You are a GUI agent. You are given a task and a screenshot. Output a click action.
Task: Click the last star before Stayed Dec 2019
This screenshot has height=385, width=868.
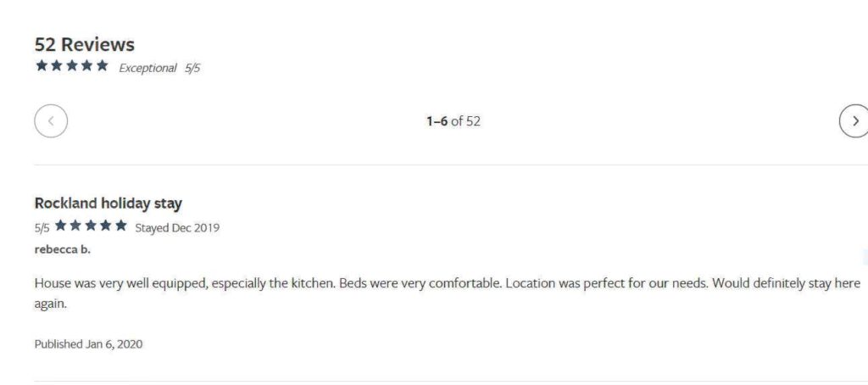pos(121,226)
